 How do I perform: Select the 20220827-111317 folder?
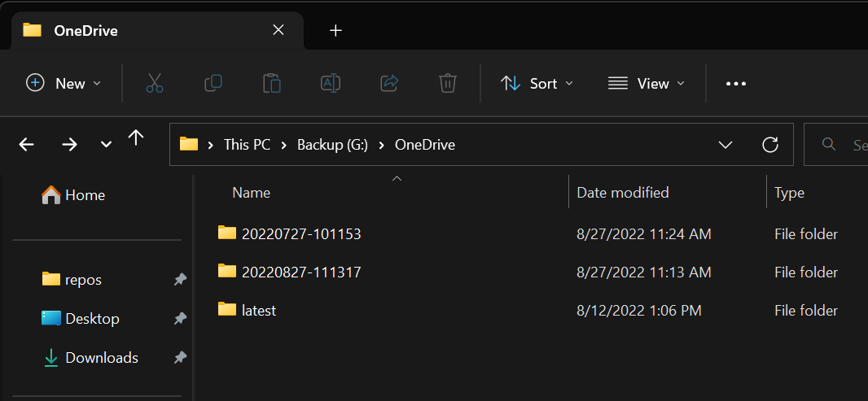300,272
